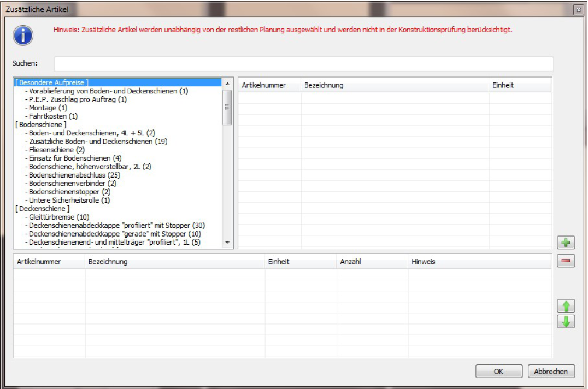Select the Besondere Aufpreise category
Screen dimensions: 588x389
(x=52, y=82)
